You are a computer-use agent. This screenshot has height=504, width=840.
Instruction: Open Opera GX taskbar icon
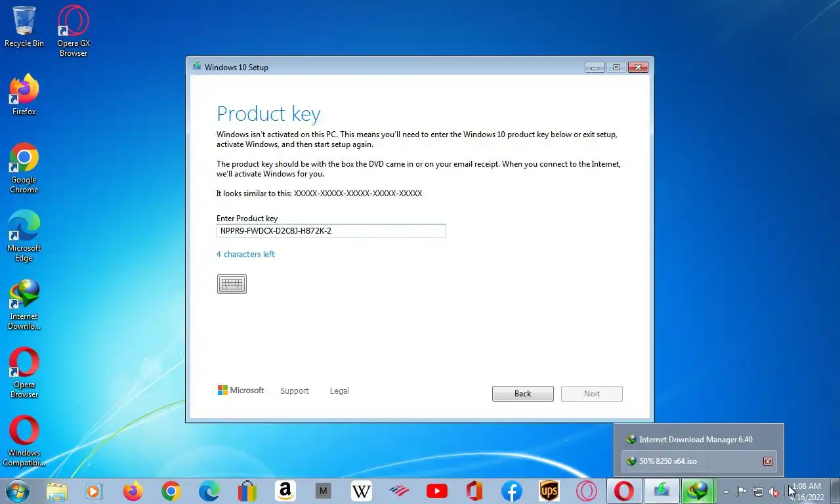587,491
